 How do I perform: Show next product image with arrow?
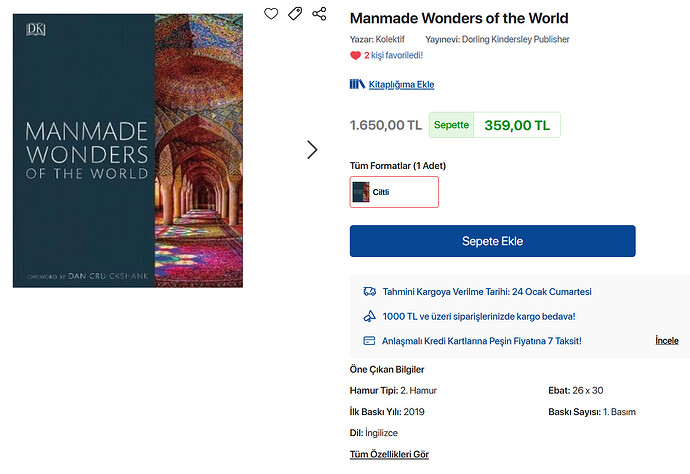(x=312, y=149)
